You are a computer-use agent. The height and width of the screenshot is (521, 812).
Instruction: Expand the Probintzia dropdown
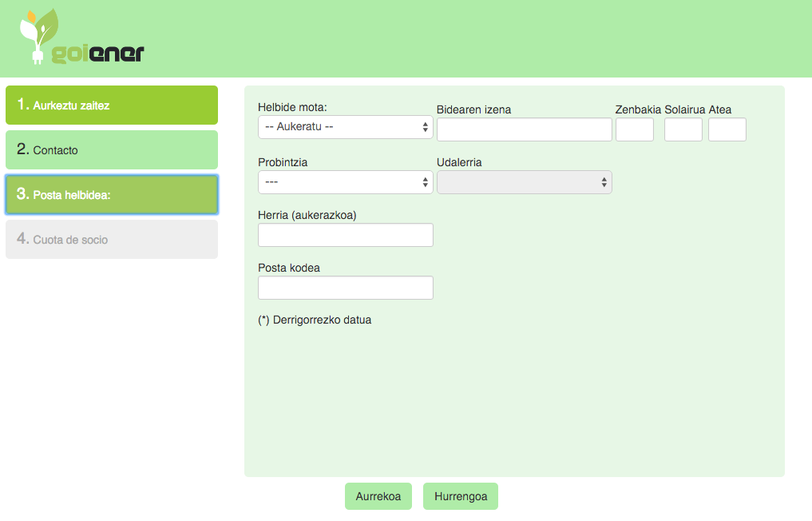(x=345, y=182)
